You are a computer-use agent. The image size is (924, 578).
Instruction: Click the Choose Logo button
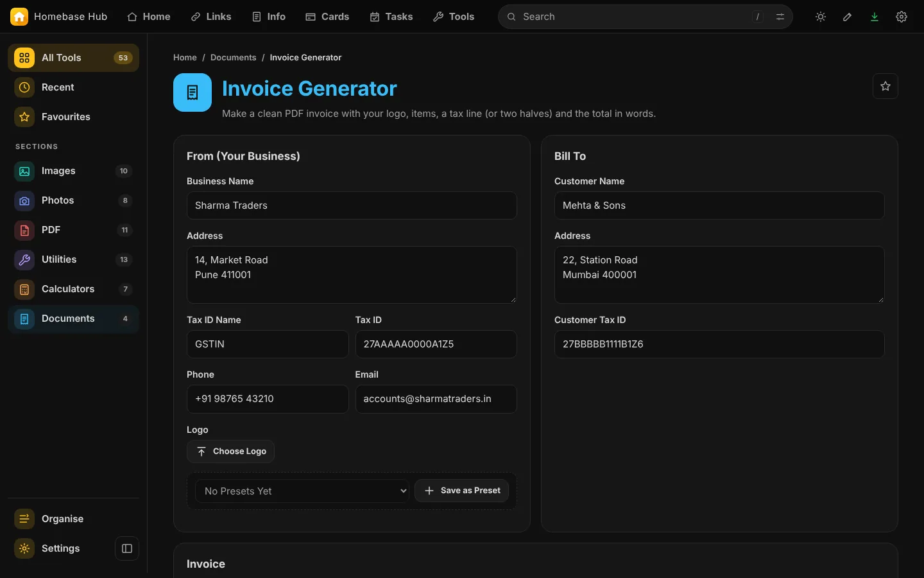coord(231,451)
